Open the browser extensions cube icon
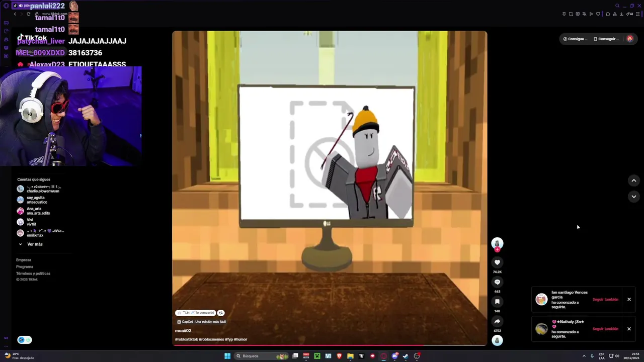Screen dimensions: 644x362 tap(608, 14)
